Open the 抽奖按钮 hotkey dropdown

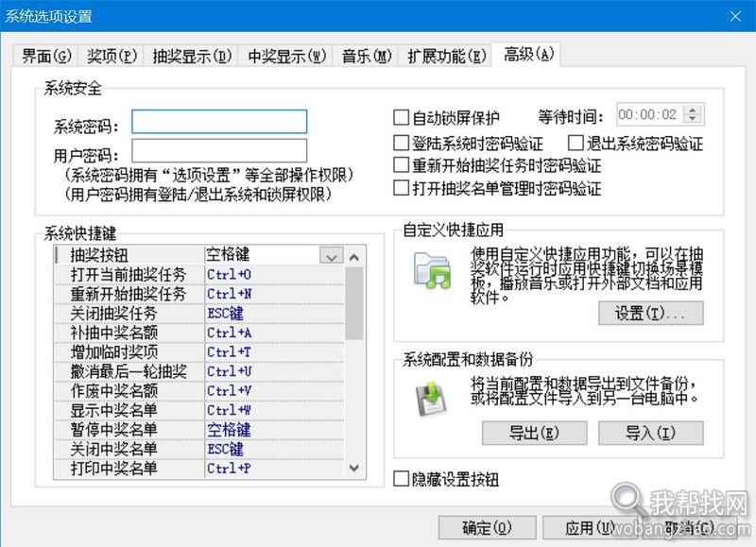(x=333, y=256)
